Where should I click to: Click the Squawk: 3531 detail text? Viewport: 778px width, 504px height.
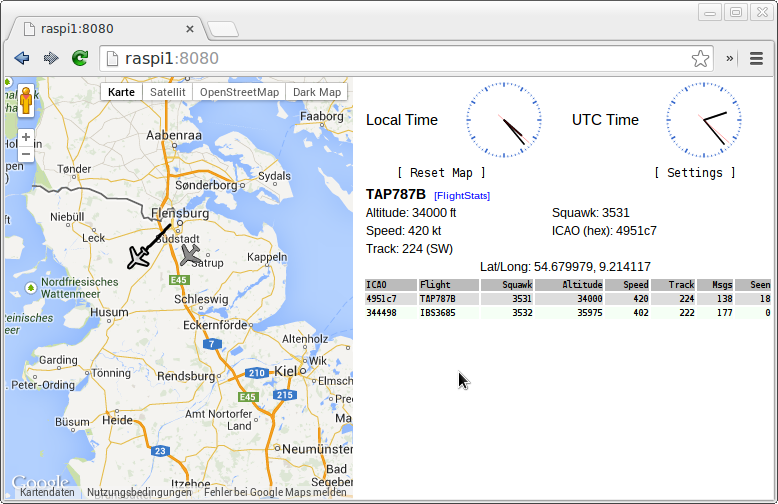(590, 213)
